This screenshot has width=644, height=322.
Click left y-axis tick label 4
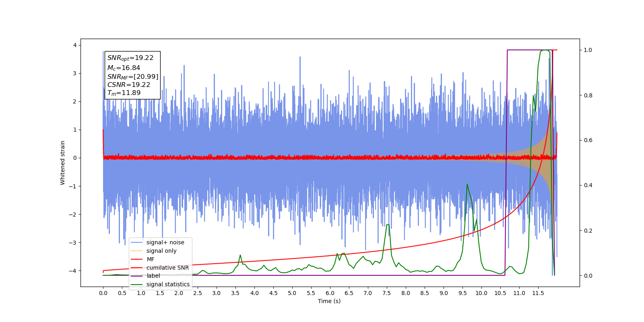click(75, 45)
